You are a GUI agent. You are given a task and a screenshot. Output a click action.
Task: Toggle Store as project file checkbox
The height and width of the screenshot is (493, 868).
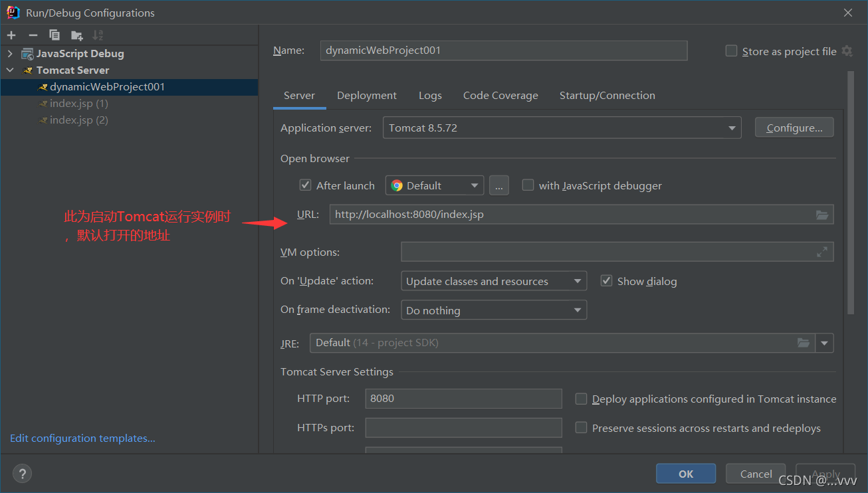pos(732,51)
